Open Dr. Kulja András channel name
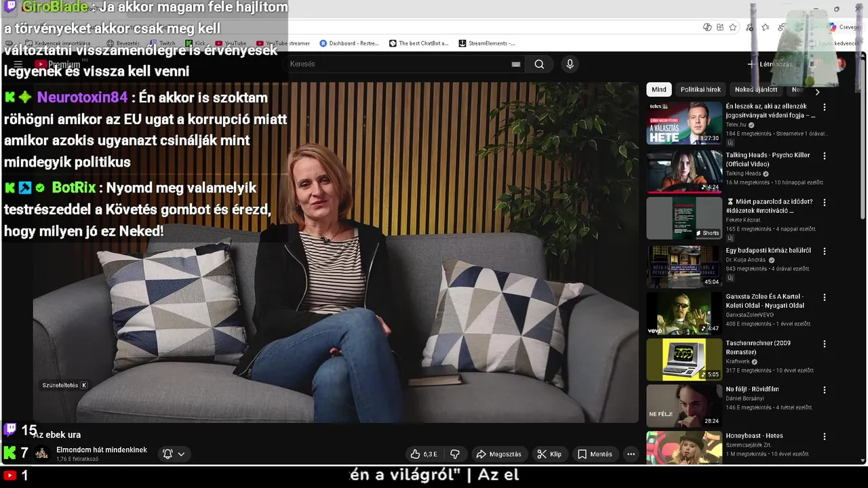868x488 pixels. tap(745, 260)
